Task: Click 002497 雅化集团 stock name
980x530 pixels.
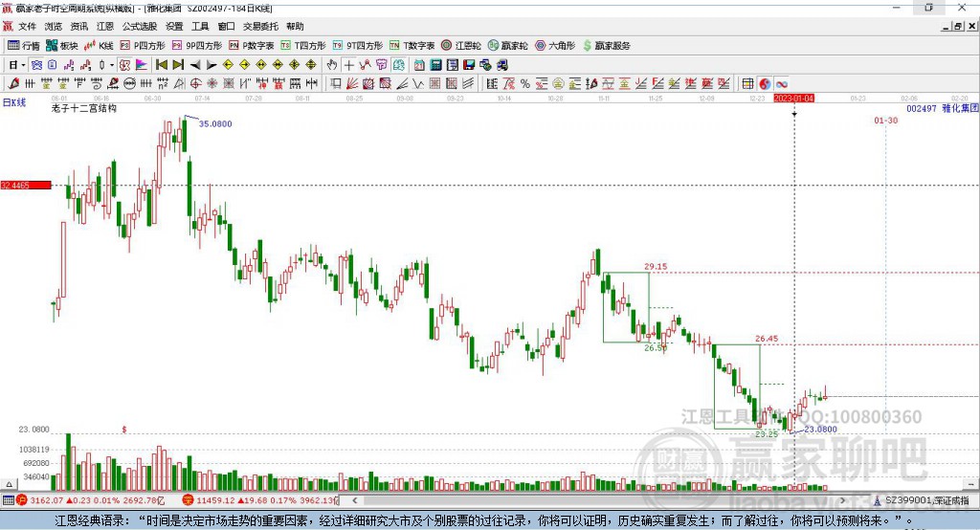Action: point(942,108)
